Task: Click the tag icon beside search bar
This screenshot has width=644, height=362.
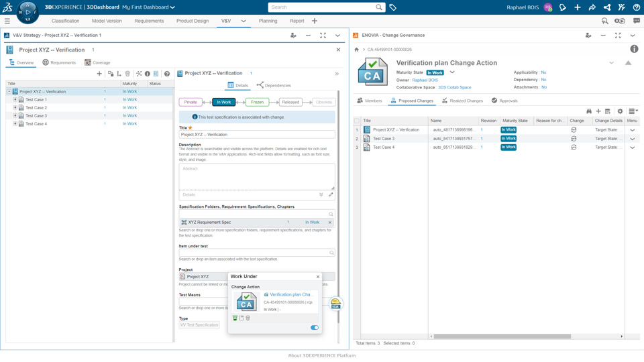Action: (393, 7)
